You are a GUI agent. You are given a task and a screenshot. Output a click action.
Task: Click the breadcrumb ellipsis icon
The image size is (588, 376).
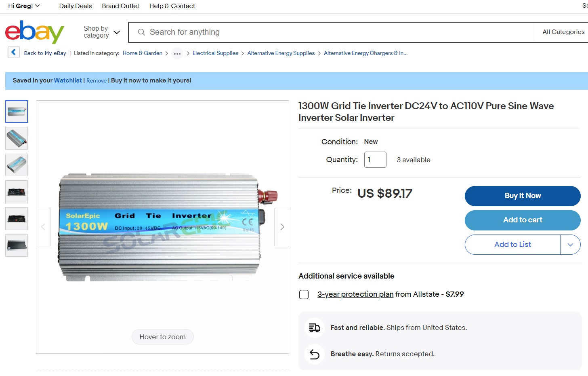point(177,53)
